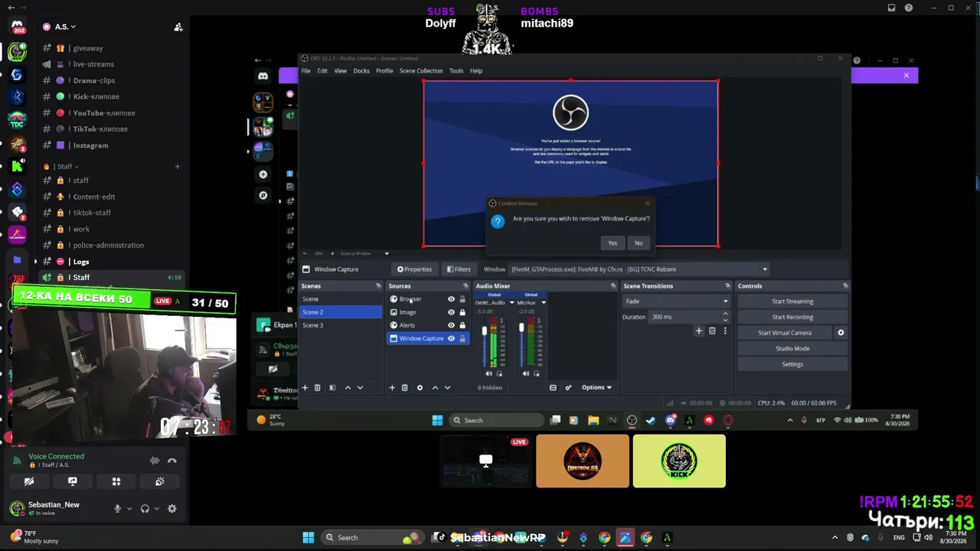The height and width of the screenshot is (551, 980).
Task: Open source properties gear icon
Action: click(x=420, y=388)
